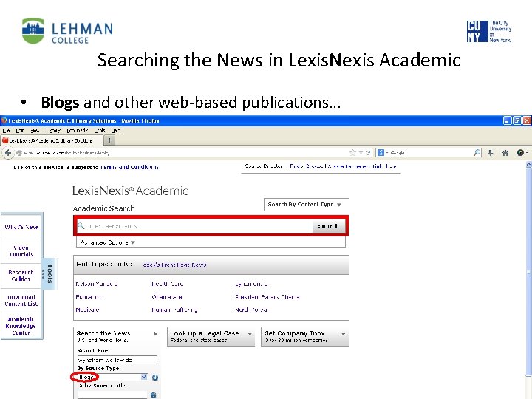The height and width of the screenshot is (399, 532).
Task: Click Today's Front Page News link
Action: (x=174, y=265)
